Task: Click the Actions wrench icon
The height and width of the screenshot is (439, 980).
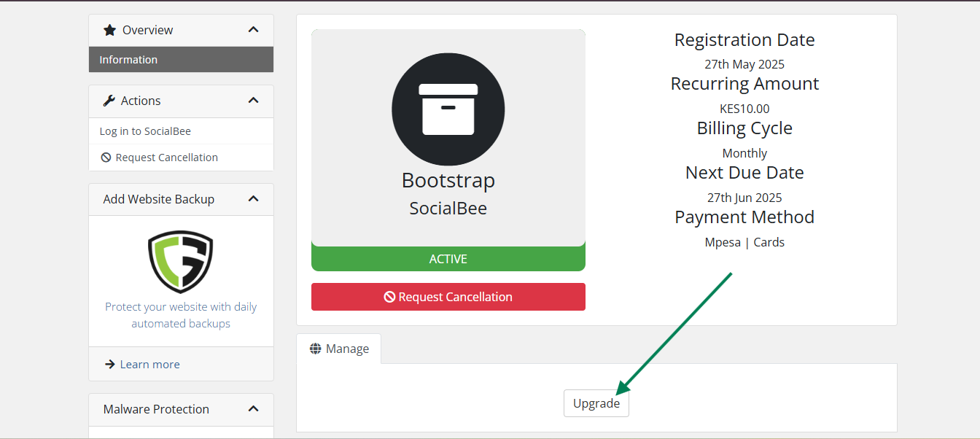Action: 109,101
